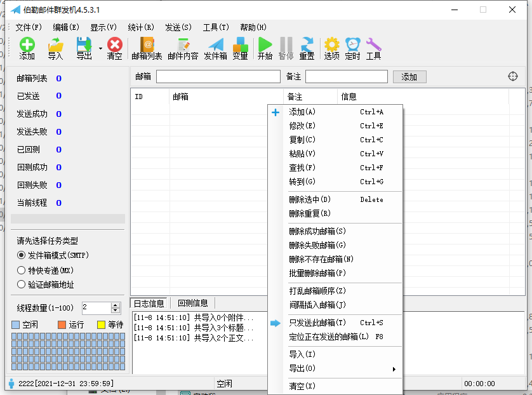Choose 导入(I) in context menu

point(335,354)
